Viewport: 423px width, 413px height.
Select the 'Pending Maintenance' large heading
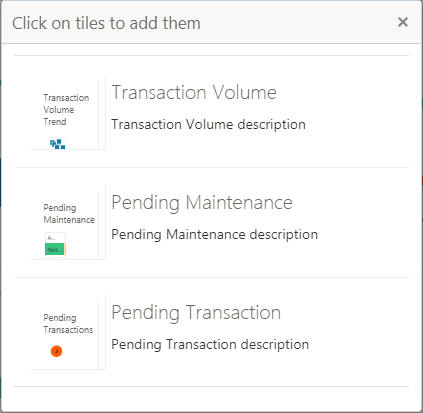tap(202, 203)
